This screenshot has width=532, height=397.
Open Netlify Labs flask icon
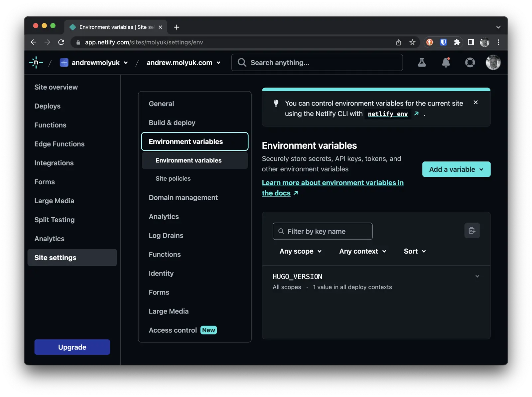click(x=422, y=63)
